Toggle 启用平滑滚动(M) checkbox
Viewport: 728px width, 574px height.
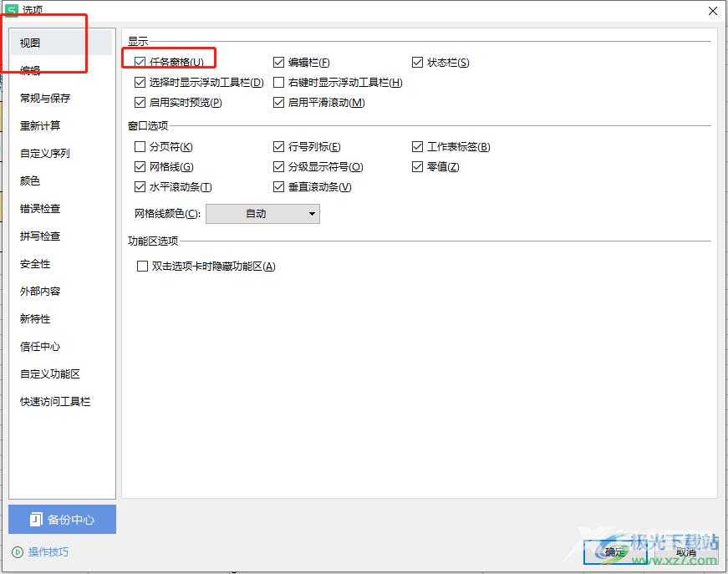click(278, 102)
